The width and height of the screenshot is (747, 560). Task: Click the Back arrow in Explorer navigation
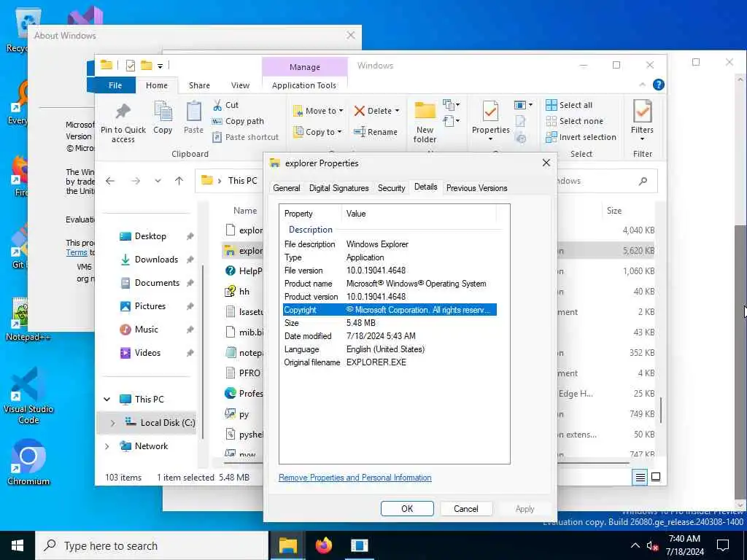pos(110,181)
